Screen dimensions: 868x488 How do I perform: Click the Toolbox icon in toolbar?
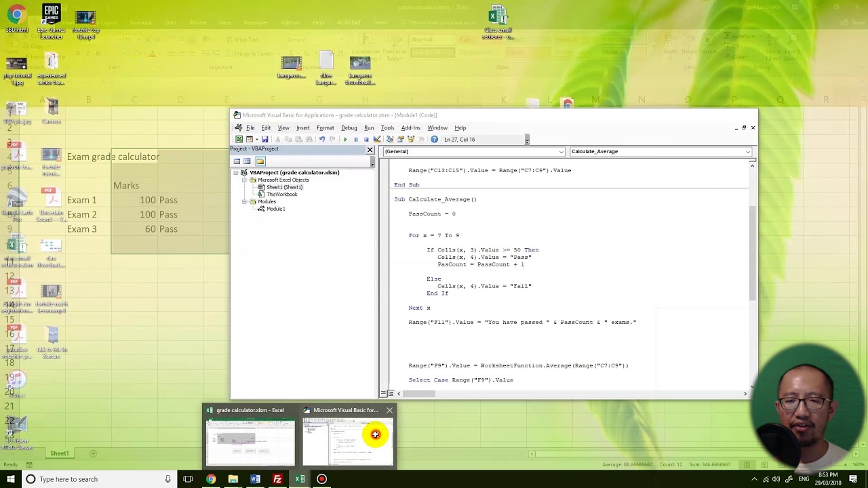(x=421, y=140)
